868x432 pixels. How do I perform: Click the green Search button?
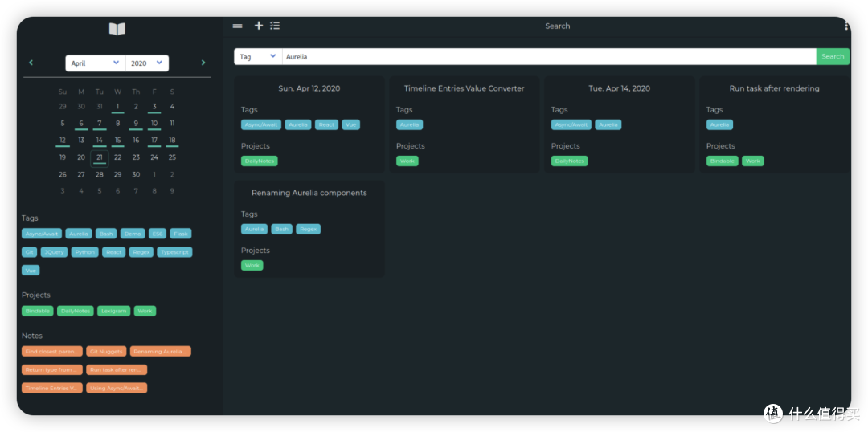tap(833, 56)
